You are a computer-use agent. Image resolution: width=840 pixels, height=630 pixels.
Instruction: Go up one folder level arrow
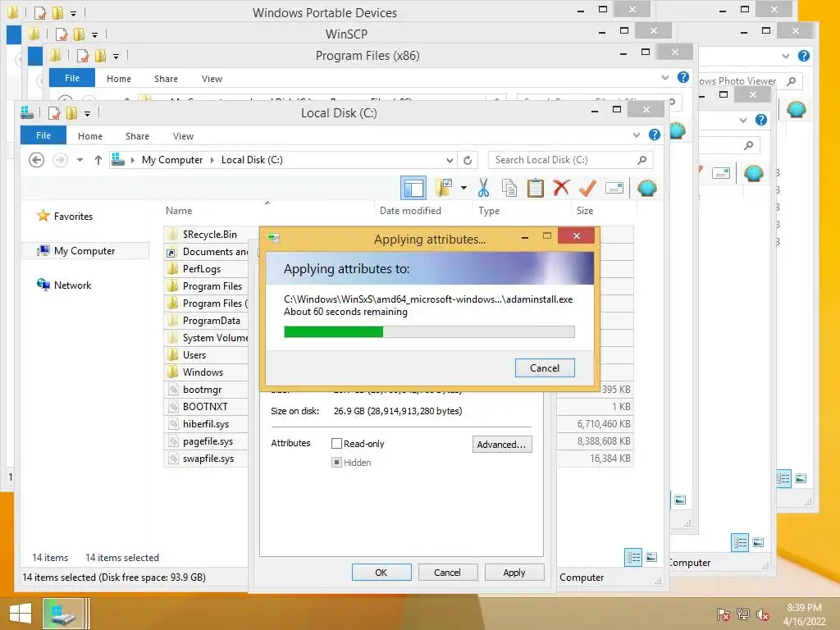pos(98,160)
